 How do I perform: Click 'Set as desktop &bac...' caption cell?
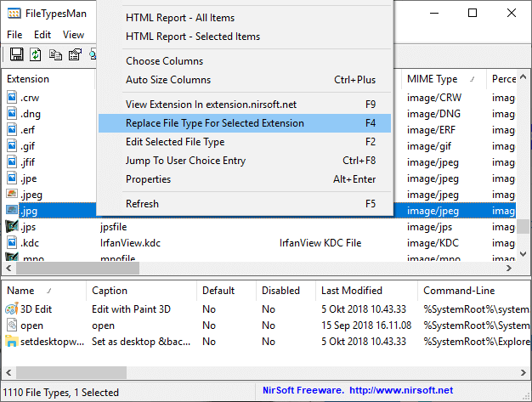141,342
